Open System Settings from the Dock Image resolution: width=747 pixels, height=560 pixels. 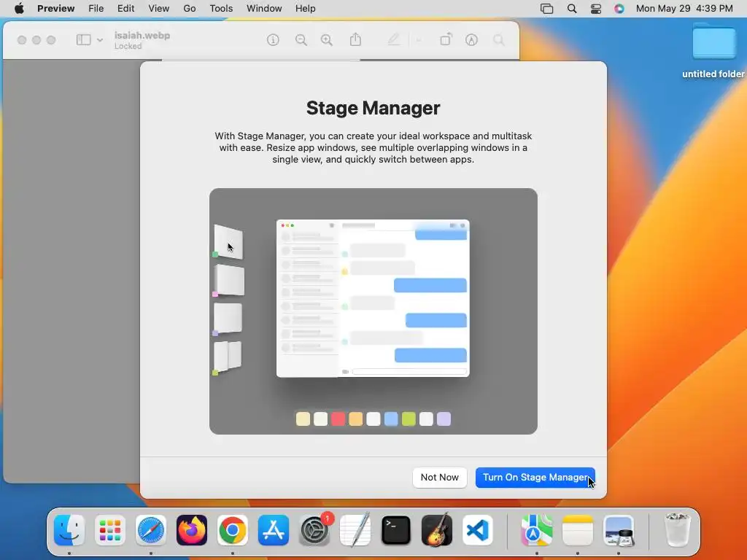coord(314,530)
